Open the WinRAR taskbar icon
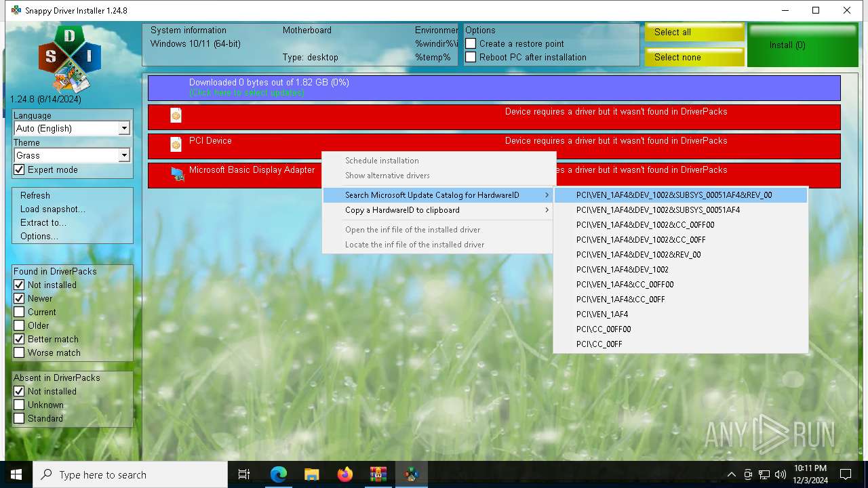868x488 pixels. (378, 474)
